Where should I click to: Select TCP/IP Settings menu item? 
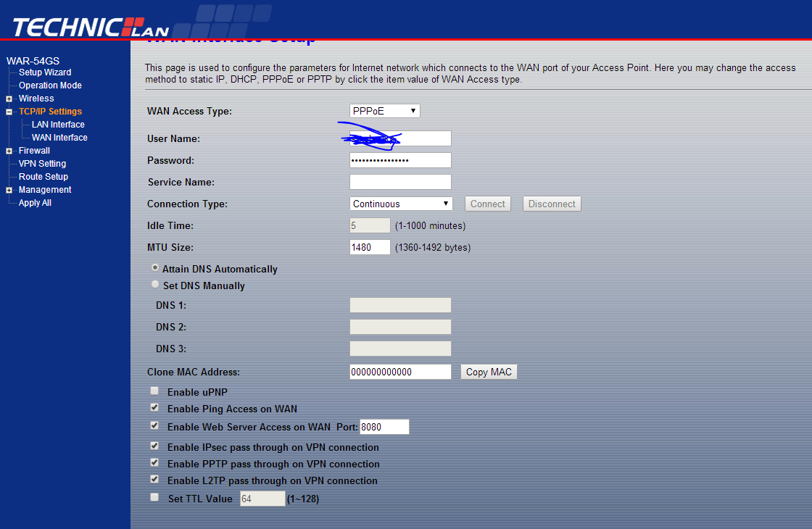[50, 112]
